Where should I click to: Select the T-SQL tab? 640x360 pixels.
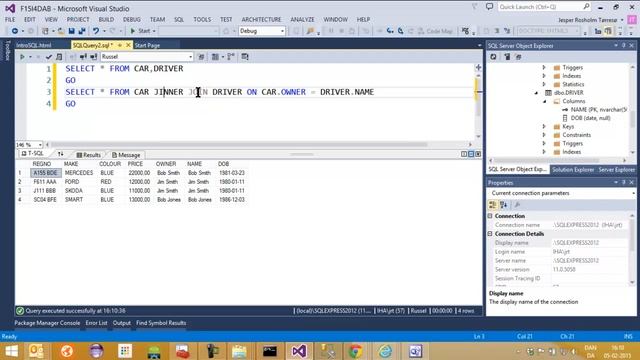click(x=32, y=153)
